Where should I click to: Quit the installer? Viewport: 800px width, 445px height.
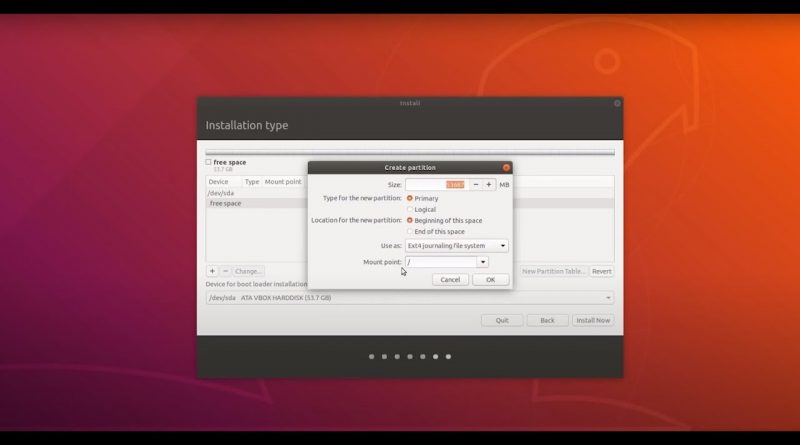[502, 320]
